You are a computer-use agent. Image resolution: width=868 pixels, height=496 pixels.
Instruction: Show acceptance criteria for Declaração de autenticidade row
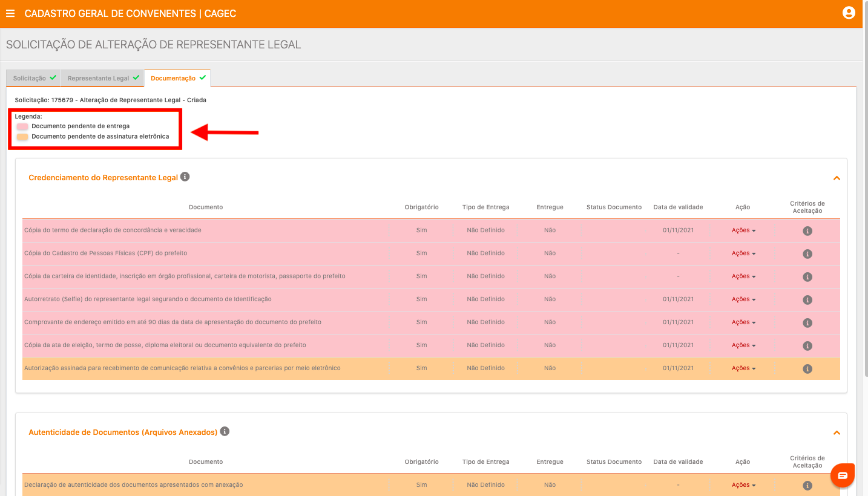coord(807,486)
